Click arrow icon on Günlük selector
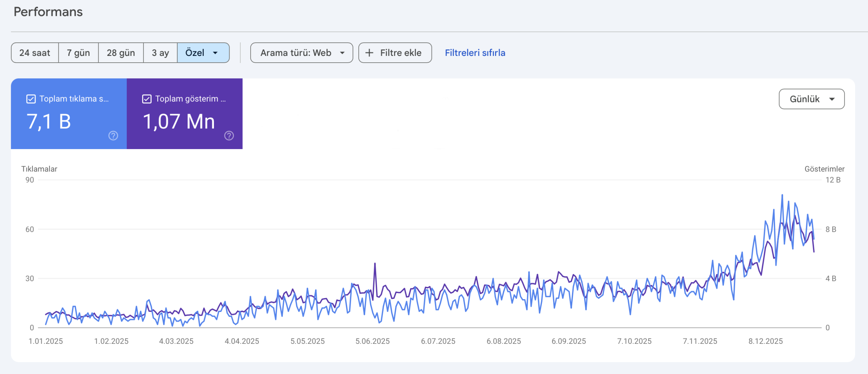868x374 pixels. pyautogui.click(x=832, y=99)
